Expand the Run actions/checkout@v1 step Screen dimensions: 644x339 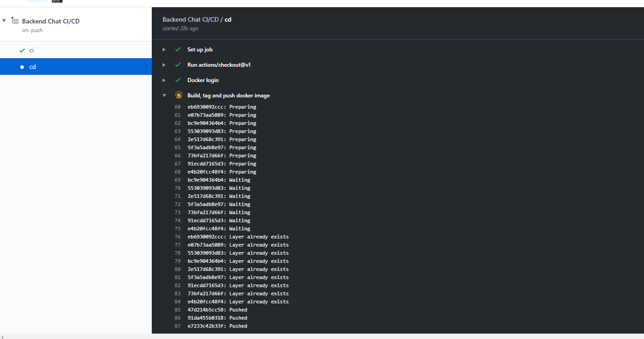click(164, 65)
